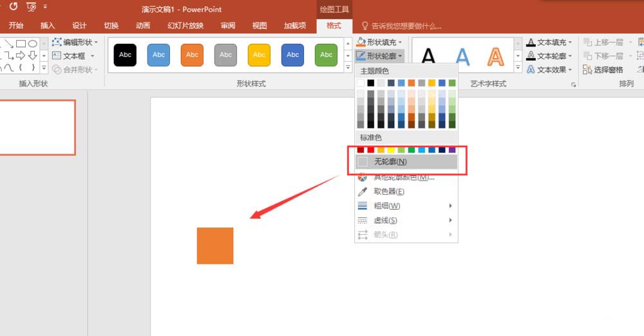This screenshot has height=336, width=644.
Task: Open the 切换 ribbon tab
Action: point(111,26)
